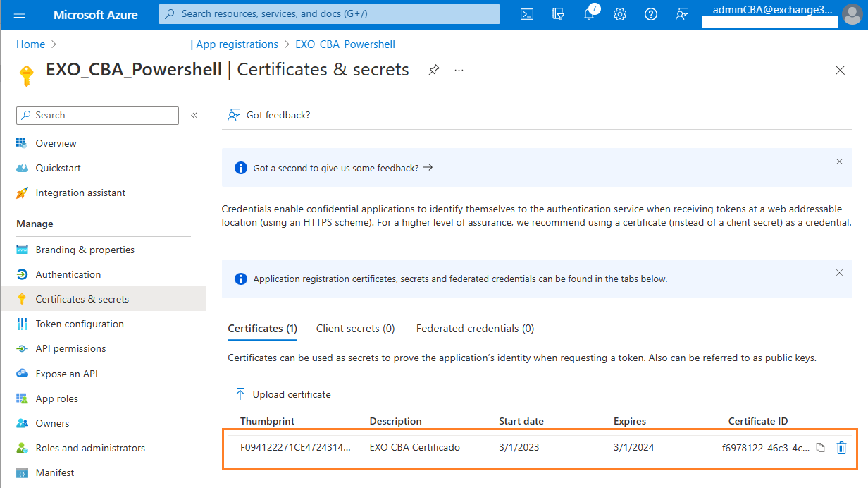Open the notifications bell
868x488 pixels.
tap(590, 14)
